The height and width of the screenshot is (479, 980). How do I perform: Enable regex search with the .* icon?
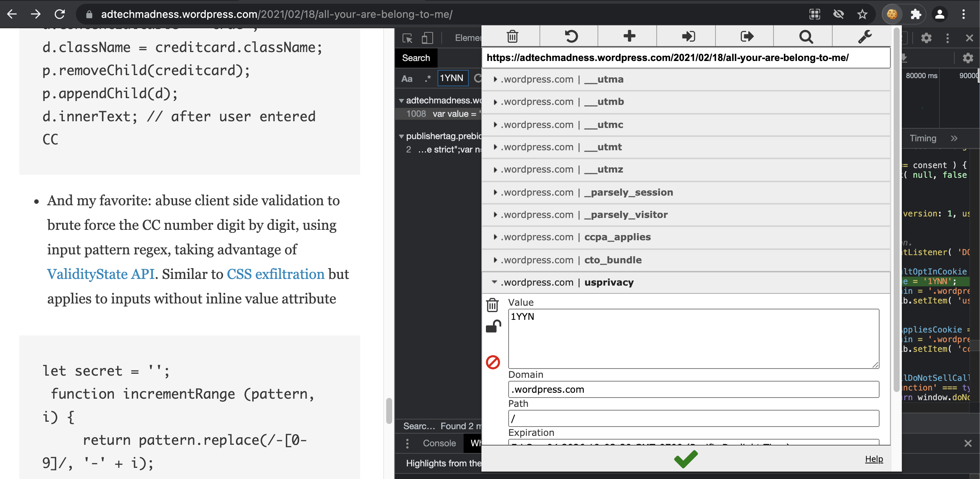click(x=427, y=78)
